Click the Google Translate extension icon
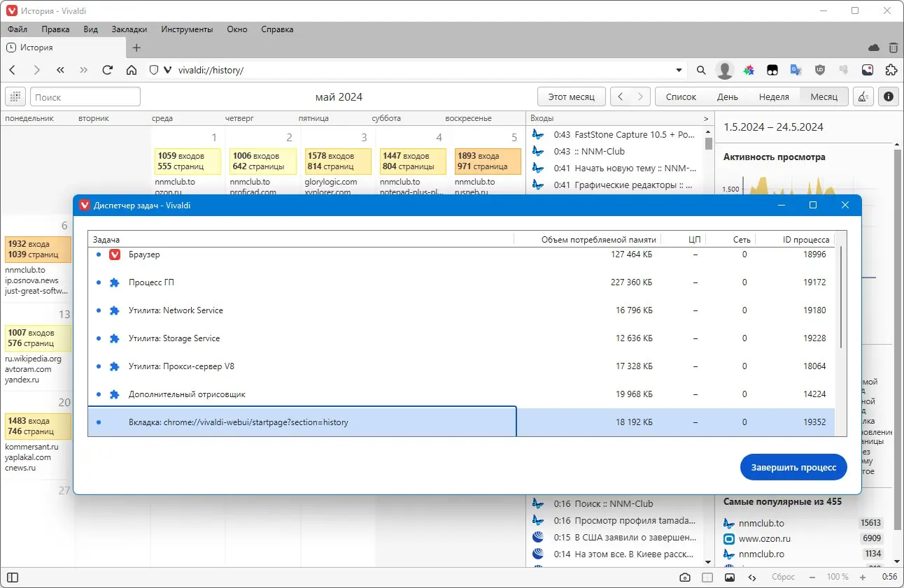This screenshot has width=904, height=588. (796, 70)
